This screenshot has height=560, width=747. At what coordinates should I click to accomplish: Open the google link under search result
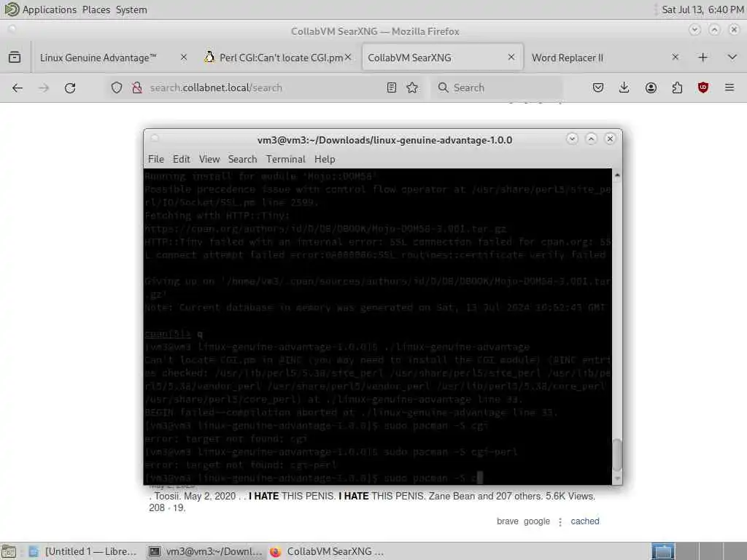(536, 521)
